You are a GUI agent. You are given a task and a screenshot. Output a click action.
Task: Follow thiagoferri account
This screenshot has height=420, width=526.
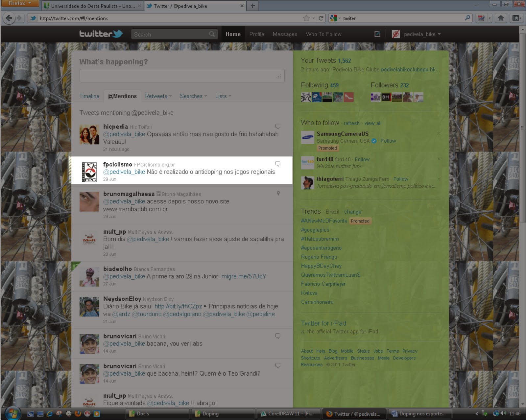tap(401, 179)
